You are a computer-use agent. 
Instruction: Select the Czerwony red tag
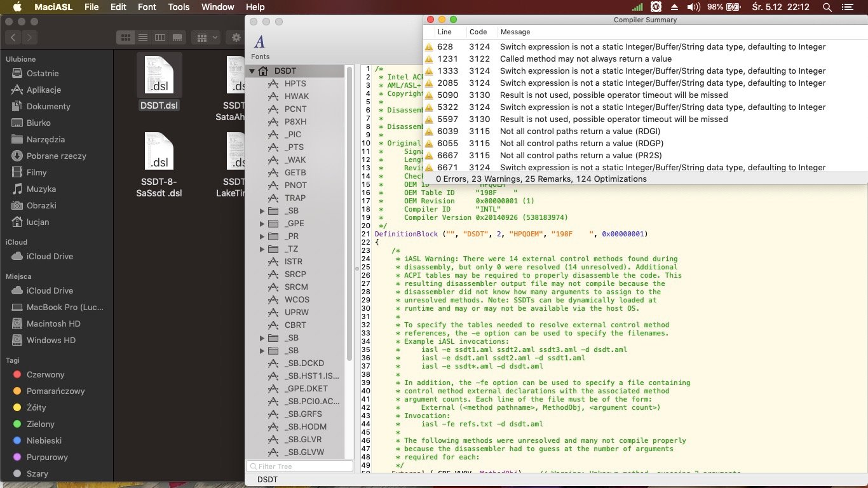pos(45,374)
